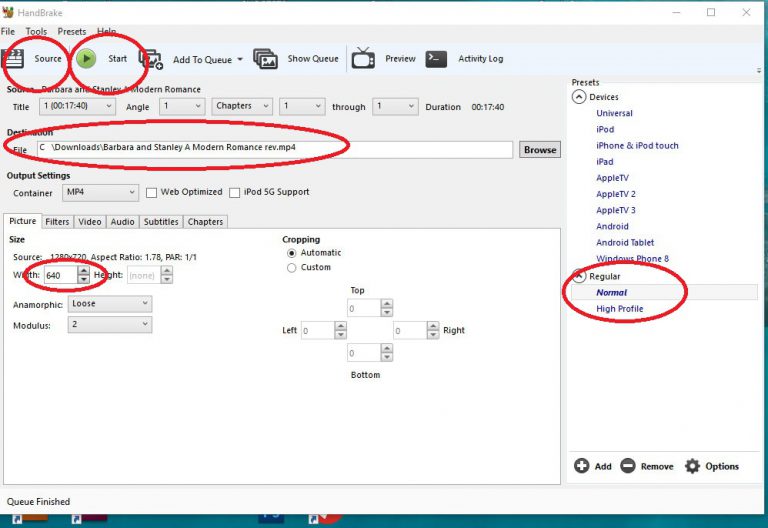Open the Add To Queue dropdown arrow
The width and height of the screenshot is (768, 528).
240,59
